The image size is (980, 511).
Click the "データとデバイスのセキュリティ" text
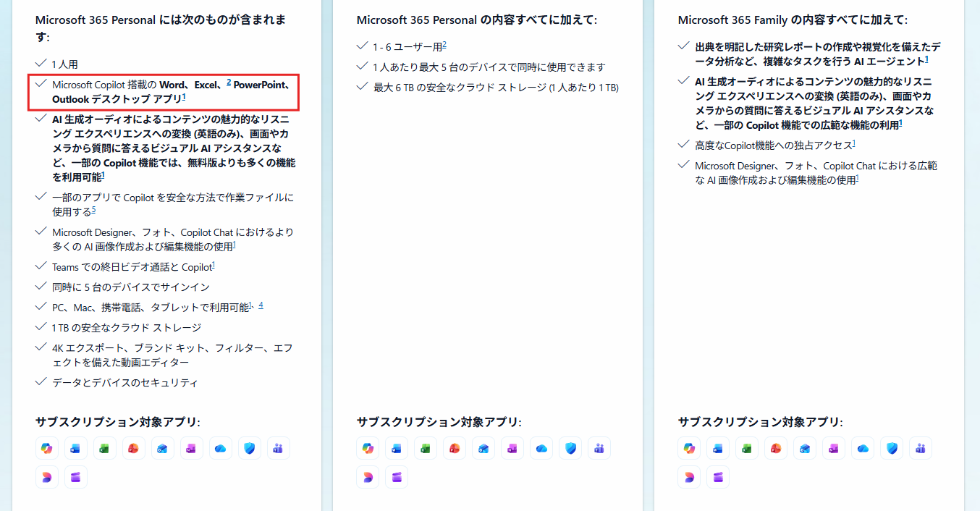(125, 383)
